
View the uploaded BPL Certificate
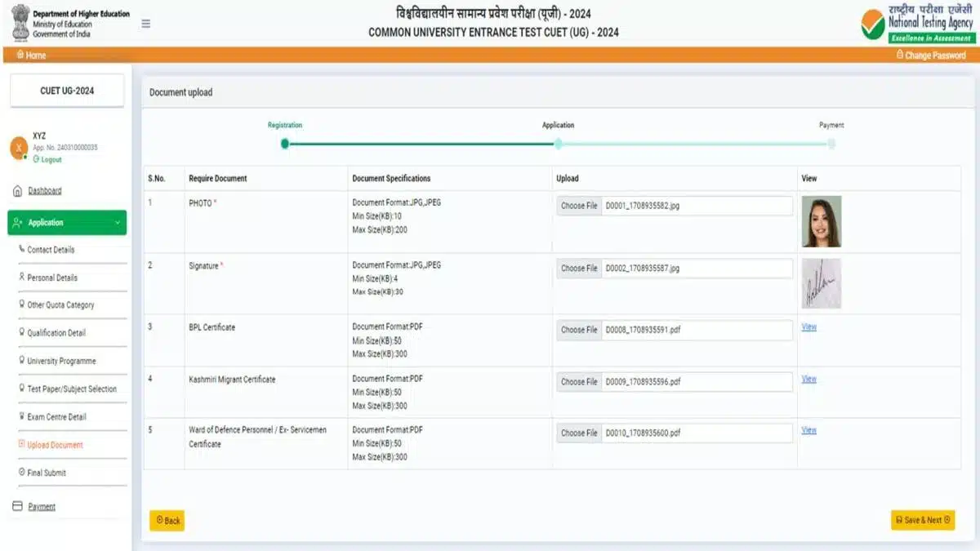(x=808, y=327)
